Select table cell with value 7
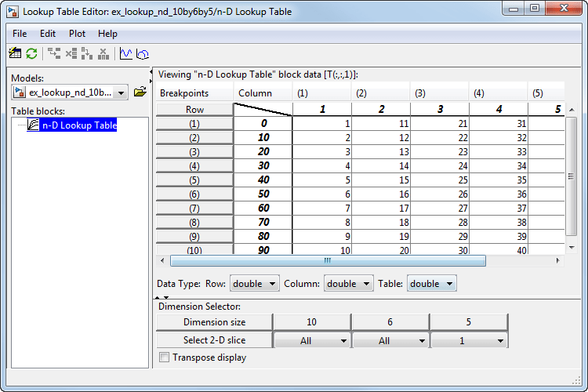 coord(322,209)
